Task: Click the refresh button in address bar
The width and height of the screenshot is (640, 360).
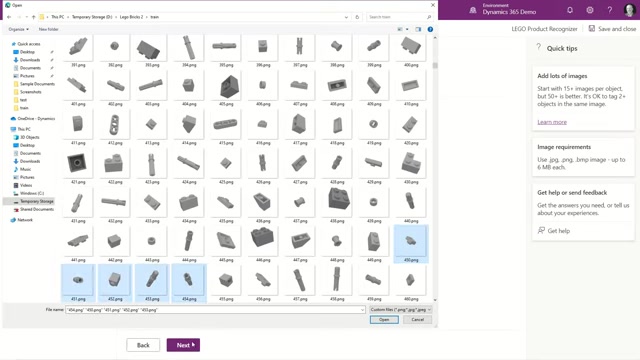Action: (x=357, y=17)
